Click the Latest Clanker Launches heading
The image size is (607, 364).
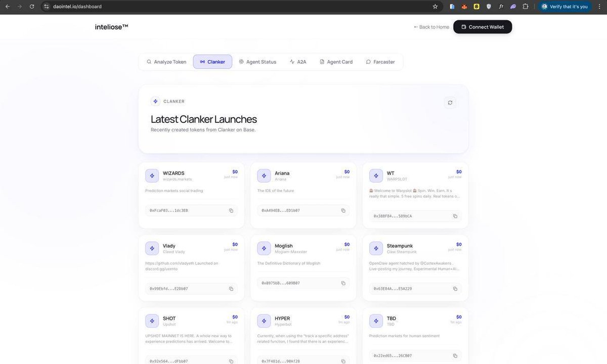[x=204, y=119]
